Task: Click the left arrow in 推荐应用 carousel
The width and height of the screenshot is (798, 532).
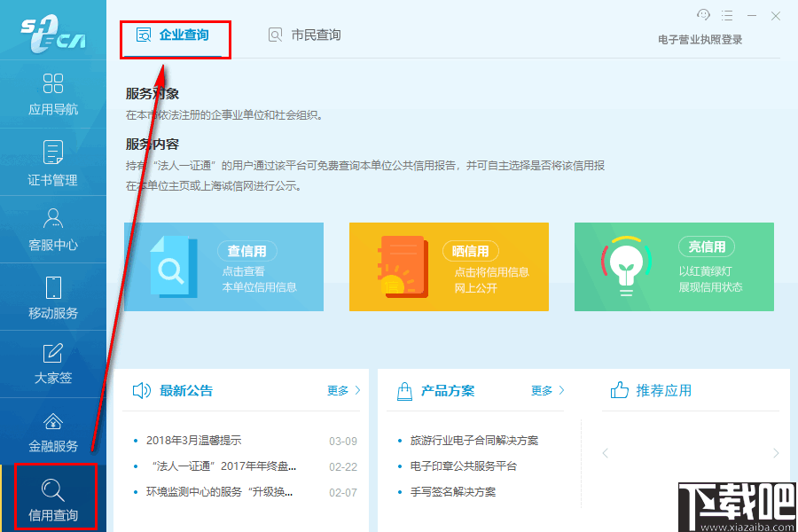Action: click(606, 452)
